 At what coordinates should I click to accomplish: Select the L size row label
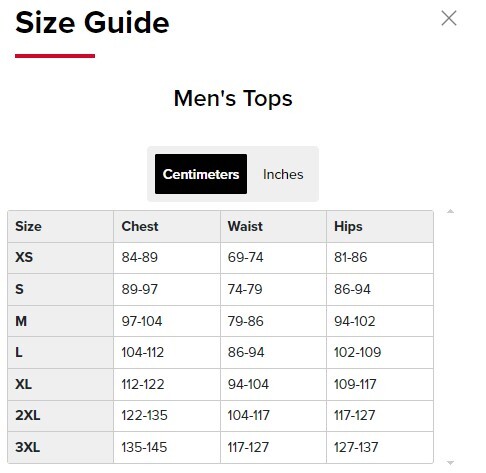click(x=19, y=352)
